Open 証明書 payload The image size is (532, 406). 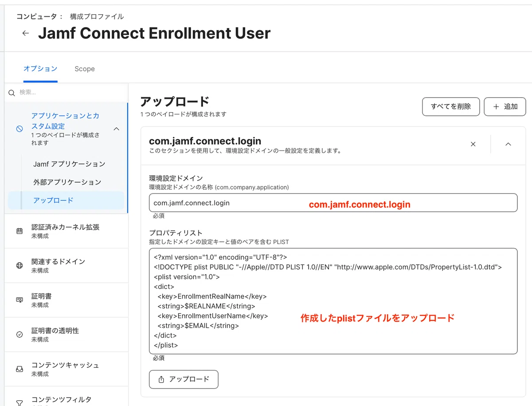click(x=66, y=300)
